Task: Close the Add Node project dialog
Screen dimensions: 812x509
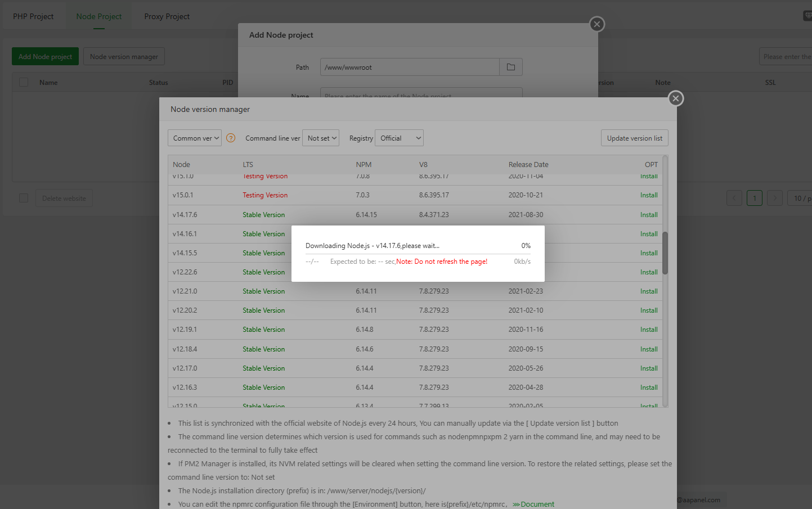Action: click(597, 24)
